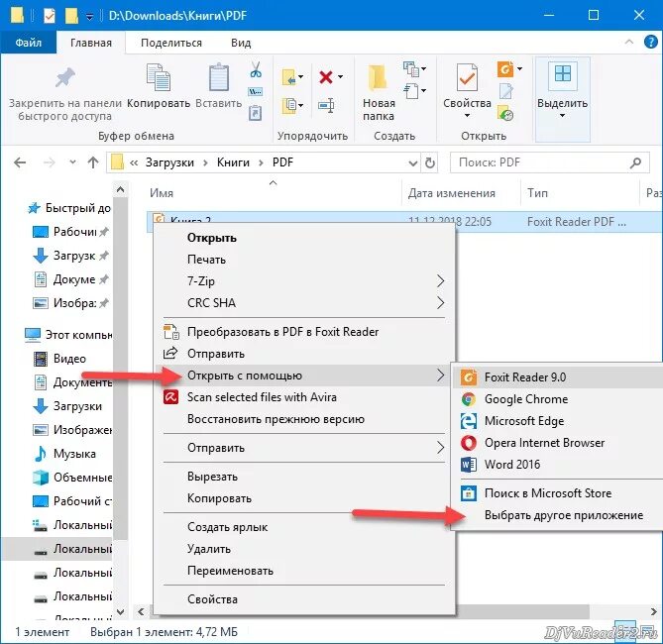Expand the 7-Zip submenu
This screenshot has height=644, width=663.
[440, 280]
